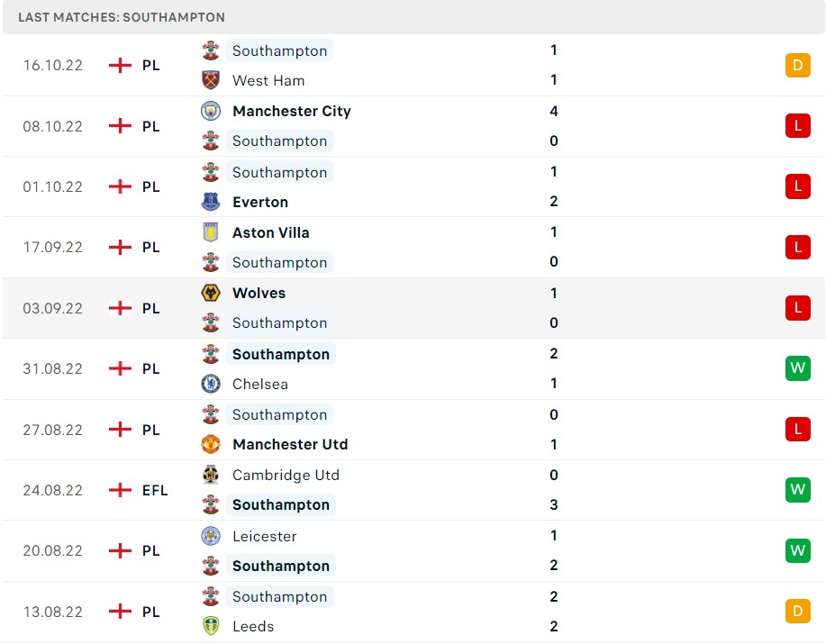Screen dimensions: 826x644
Task: Select the Chelsea lion badge
Action: pos(211,384)
